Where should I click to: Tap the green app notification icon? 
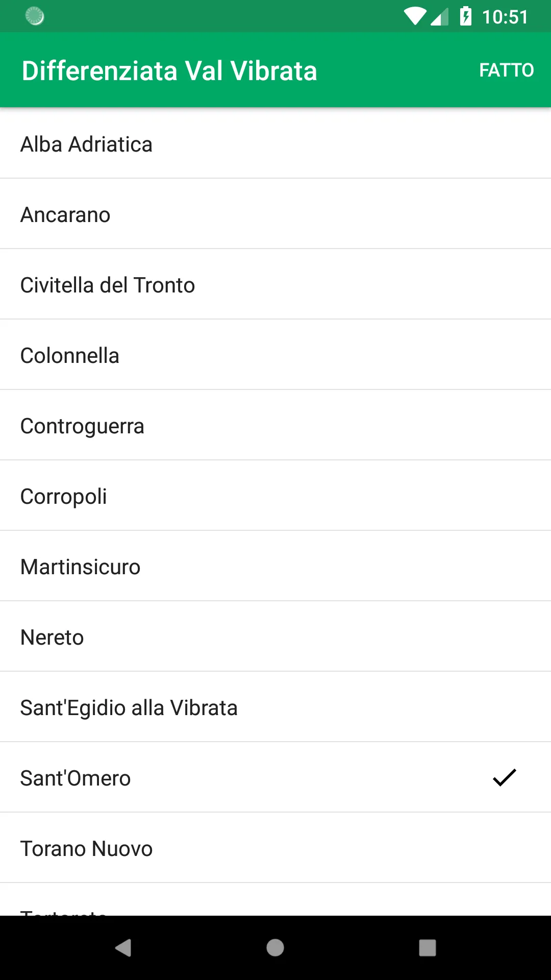[35, 16]
